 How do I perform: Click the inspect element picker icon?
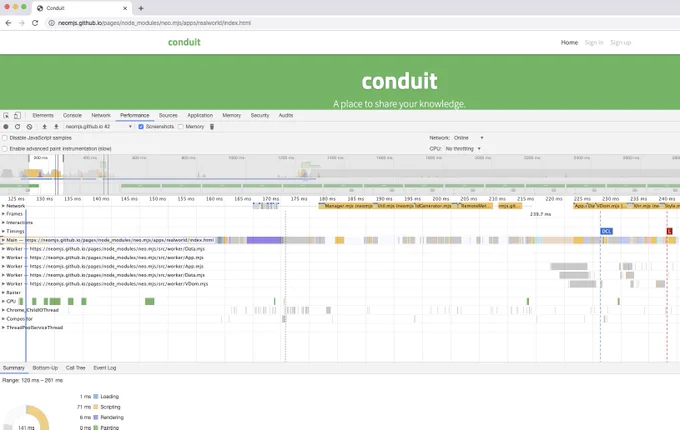6,115
